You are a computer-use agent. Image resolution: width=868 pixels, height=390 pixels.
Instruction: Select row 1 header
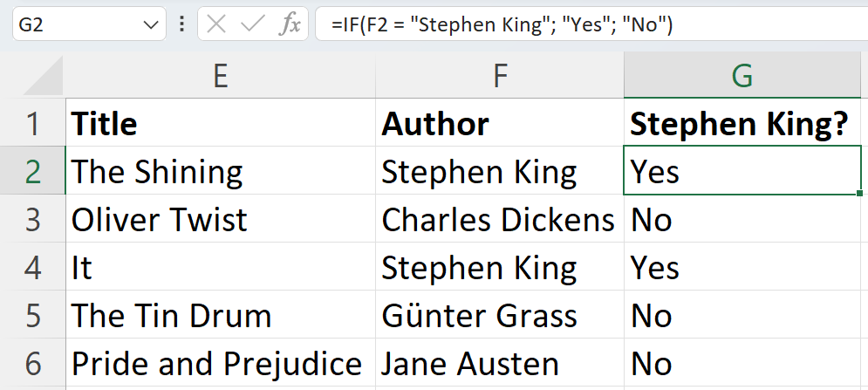pos(32,123)
